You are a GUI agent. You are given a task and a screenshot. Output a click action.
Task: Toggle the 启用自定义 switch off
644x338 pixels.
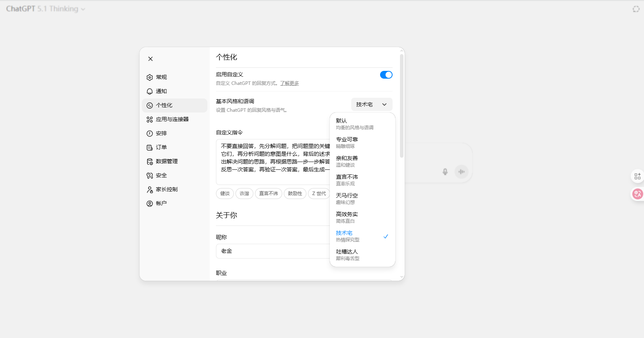pyautogui.click(x=386, y=75)
